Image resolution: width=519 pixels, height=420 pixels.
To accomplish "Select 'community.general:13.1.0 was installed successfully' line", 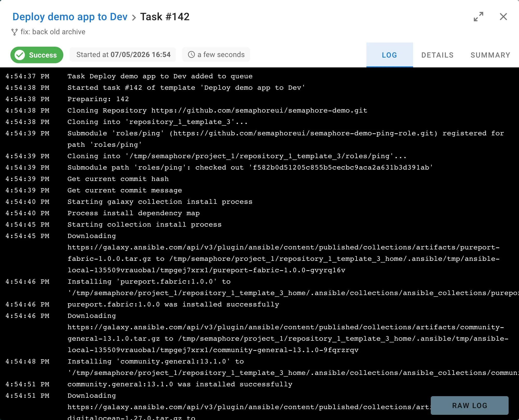I will [180, 384].
